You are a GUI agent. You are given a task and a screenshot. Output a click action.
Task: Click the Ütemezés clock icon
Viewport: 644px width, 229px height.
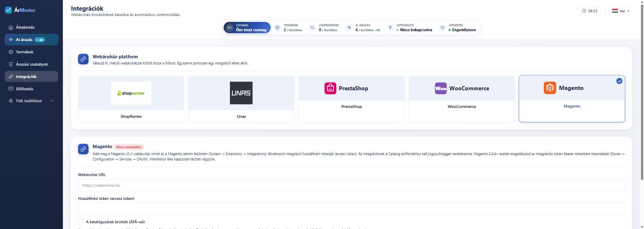[x=442, y=27]
